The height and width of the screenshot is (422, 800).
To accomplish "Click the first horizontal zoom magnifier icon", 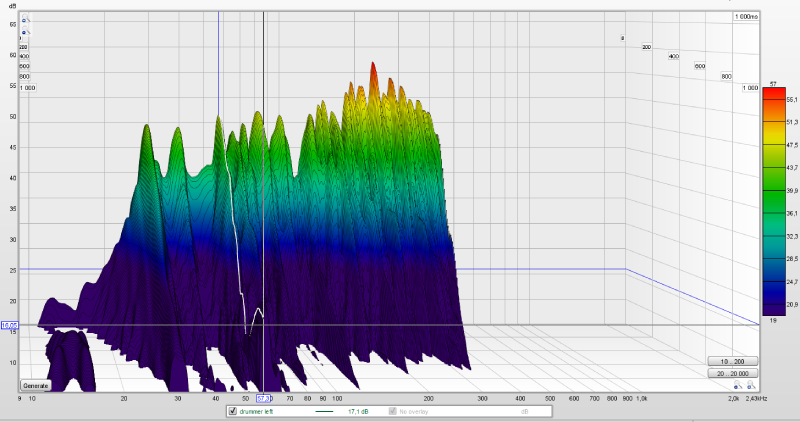I will (736, 386).
